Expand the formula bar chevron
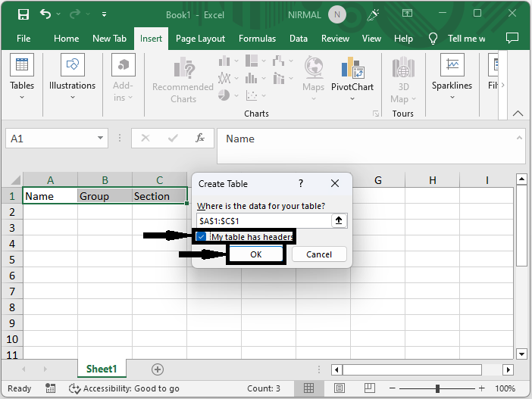This screenshot has height=399, width=532. [x=519, y=138]
